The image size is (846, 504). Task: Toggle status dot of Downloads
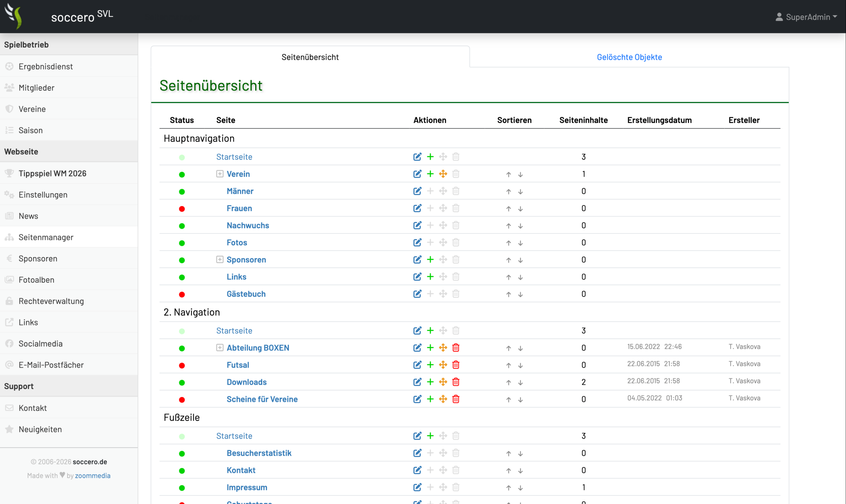pos(182,383)
